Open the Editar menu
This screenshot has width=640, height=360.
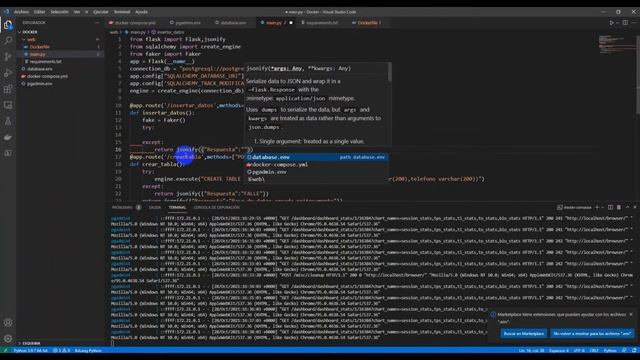pos(40,12)
